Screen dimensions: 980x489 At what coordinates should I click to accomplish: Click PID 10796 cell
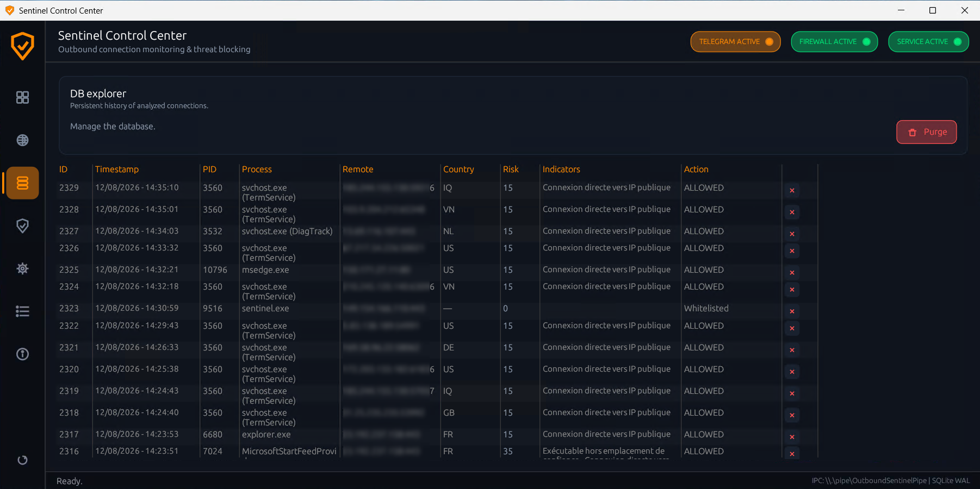(x=215, y=270)
